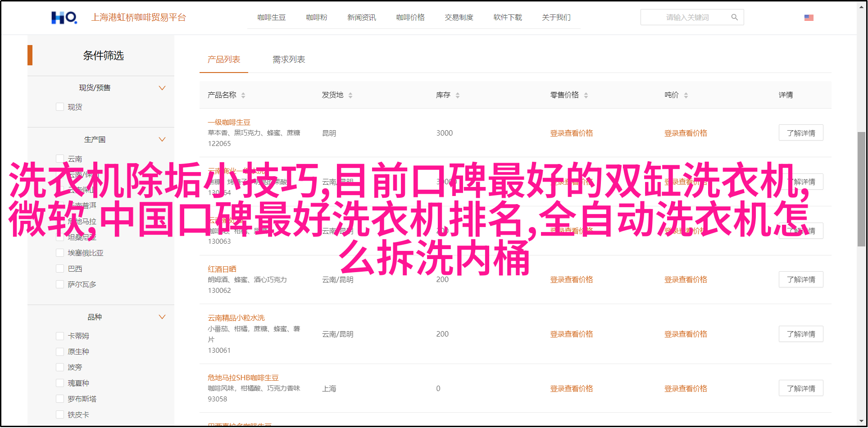
Task: Open the 红酒日晒 product link
Action: [x=222, y=269]
